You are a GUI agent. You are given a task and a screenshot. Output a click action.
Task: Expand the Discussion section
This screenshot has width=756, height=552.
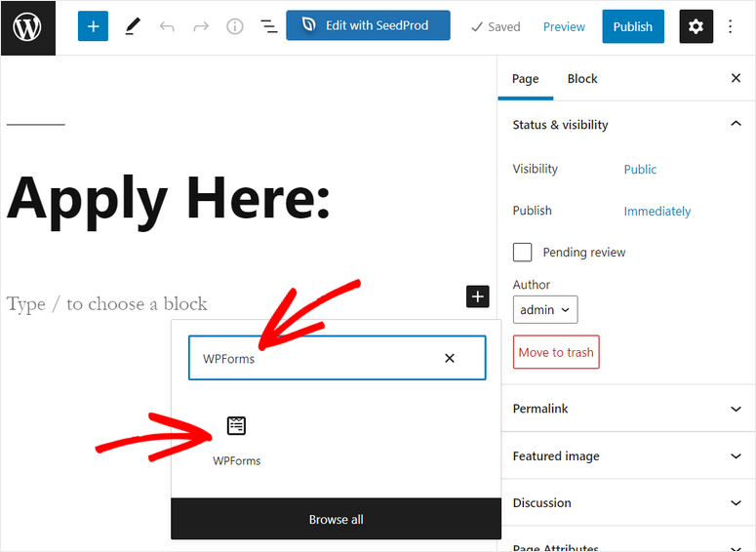coord(627,503)
